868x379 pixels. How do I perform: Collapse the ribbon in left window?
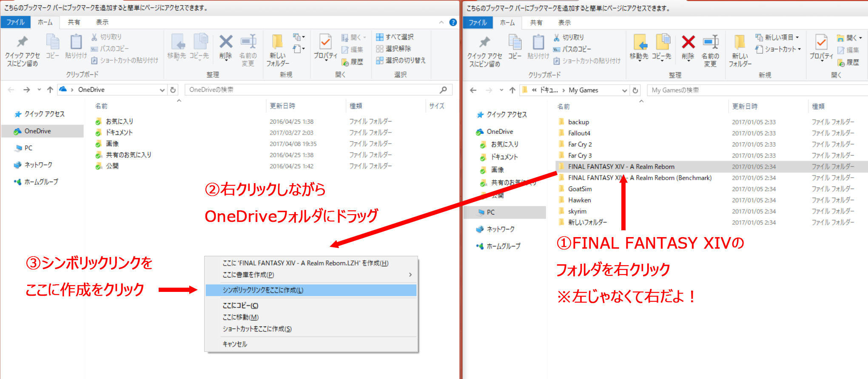[x=441, y=22]
